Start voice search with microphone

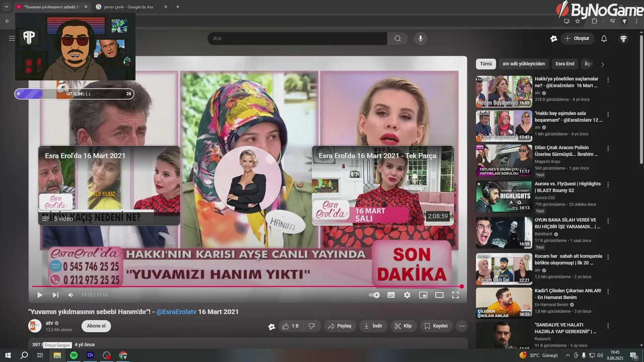pyautogui.click(x=420, y=39)
